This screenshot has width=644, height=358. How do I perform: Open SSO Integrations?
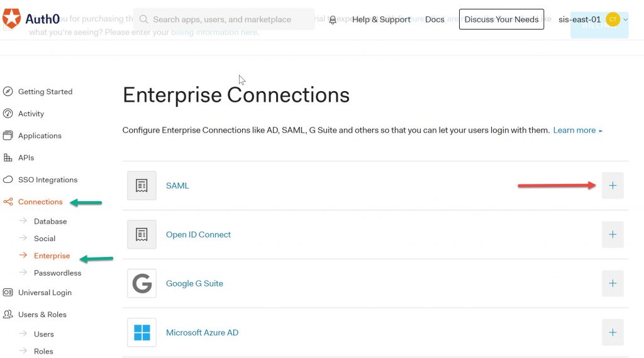48,180
